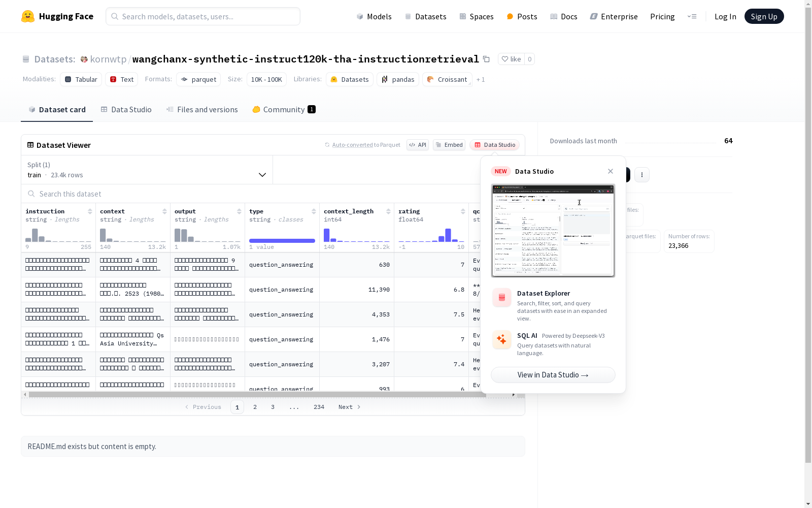This screenshot has height=508, width=812.
Task: Click the context_length histogram bar chart
Action: click(357, 235)
